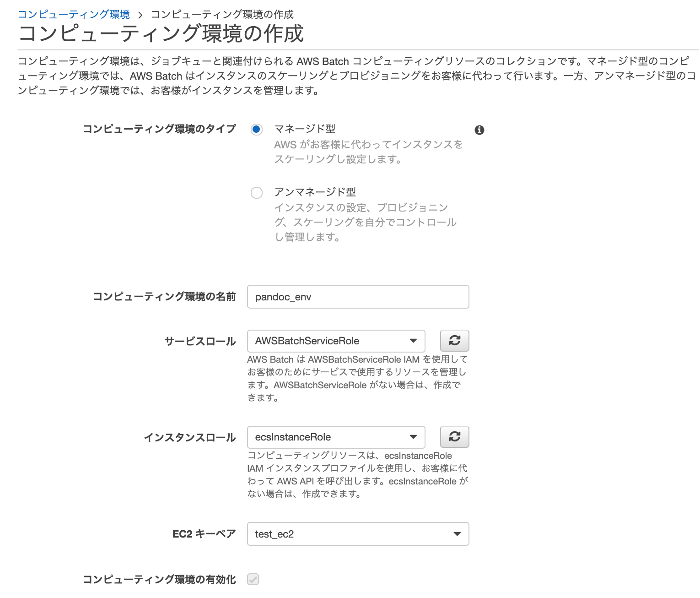Click the サービスロール field label
The width and height of the screenshot is (700, 598).
pos(200,342)
